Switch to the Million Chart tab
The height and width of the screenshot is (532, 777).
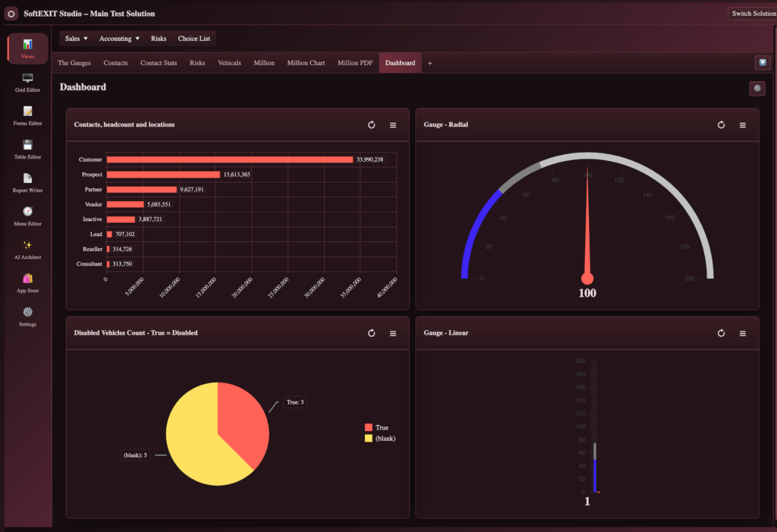tap(306, 63)
